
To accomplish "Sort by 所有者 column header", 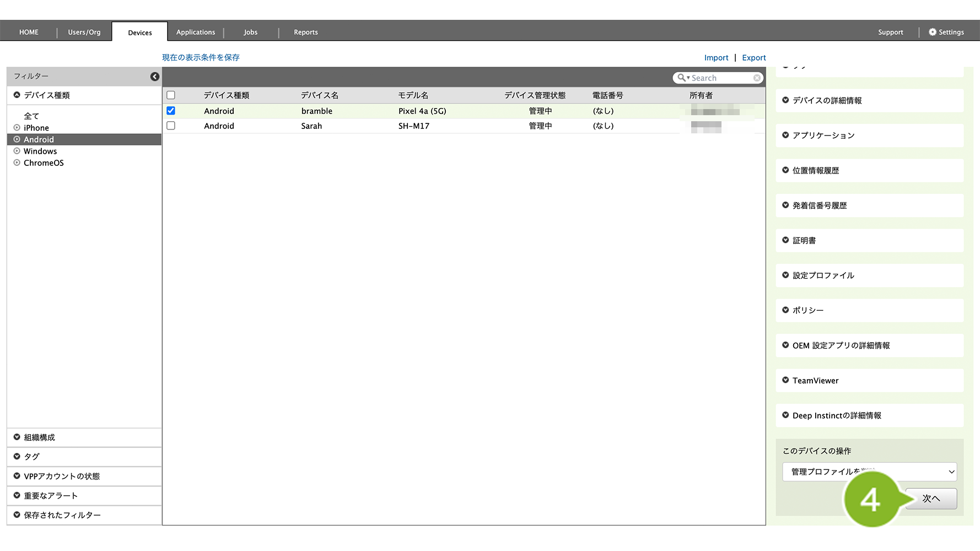I will (x=701, y=95).
